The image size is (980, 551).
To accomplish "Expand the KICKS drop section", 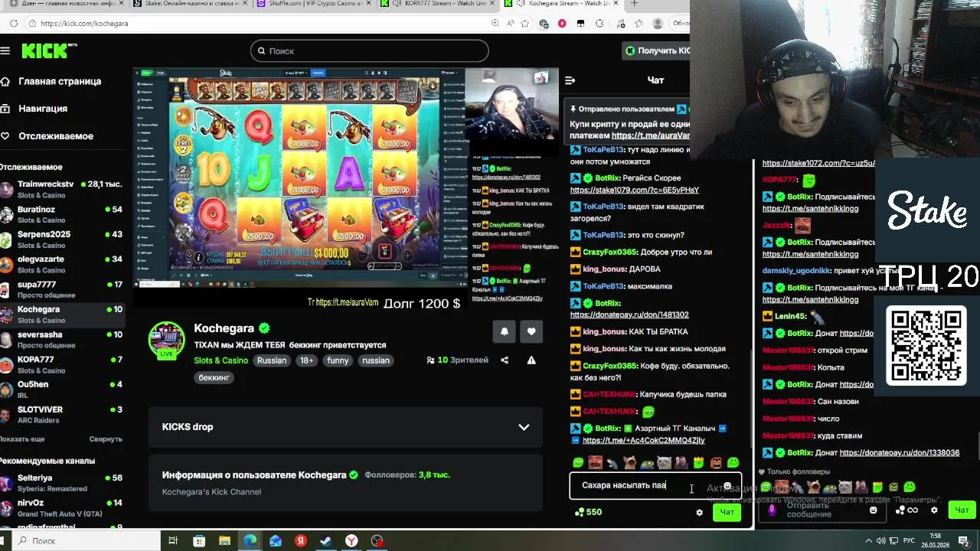I will [524, 427].
